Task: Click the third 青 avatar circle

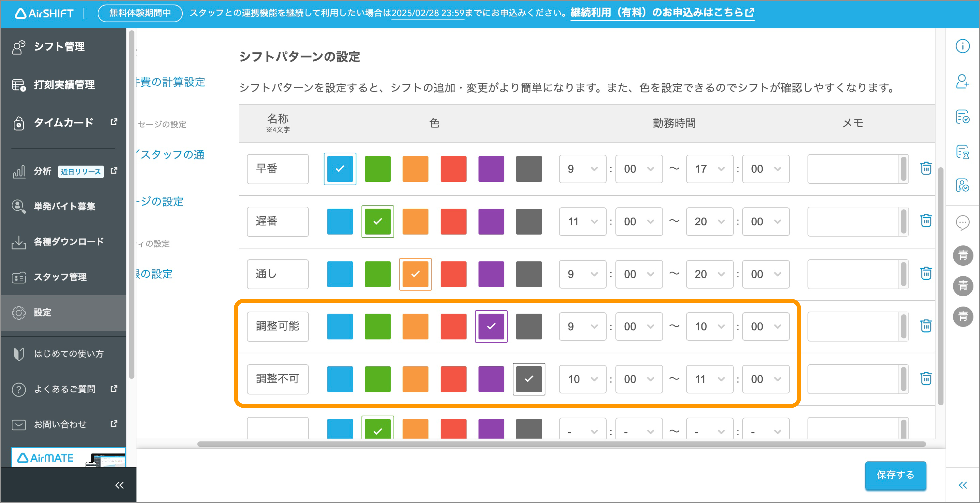Action: [963, 317]
